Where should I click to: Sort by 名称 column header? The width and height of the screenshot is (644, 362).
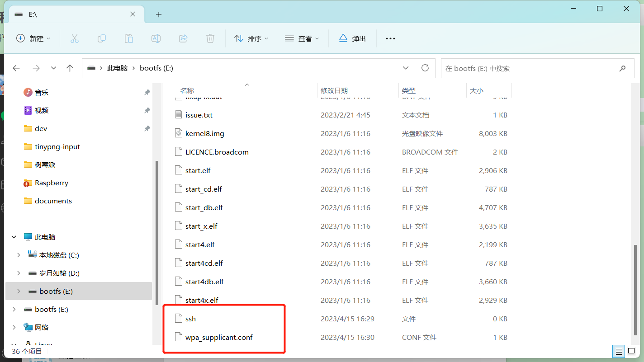[x=187, y=90]
